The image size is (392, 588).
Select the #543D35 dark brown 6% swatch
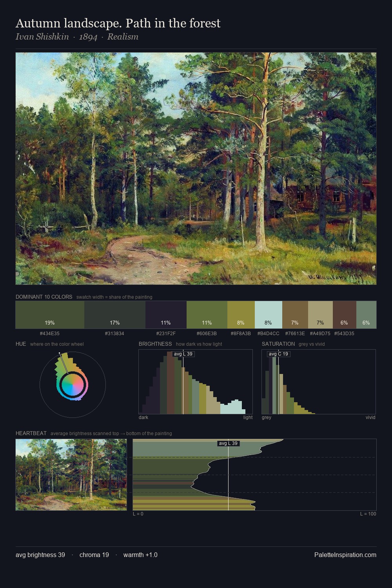click(345, 315)
